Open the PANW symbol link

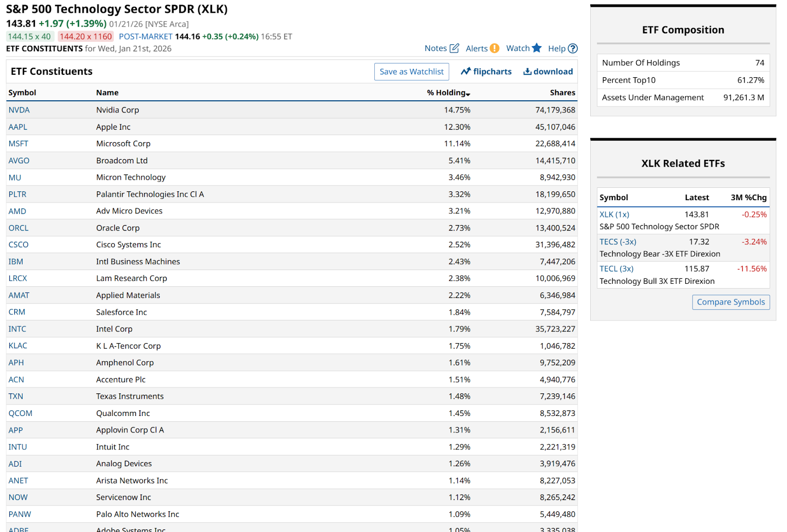point(20,514)
